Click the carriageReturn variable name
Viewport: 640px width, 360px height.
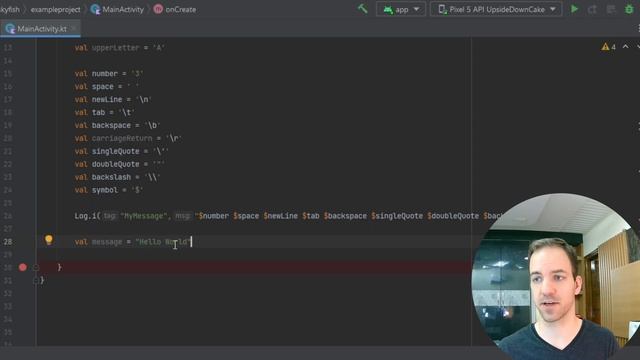pyautogui.click(x=122, y=138)
